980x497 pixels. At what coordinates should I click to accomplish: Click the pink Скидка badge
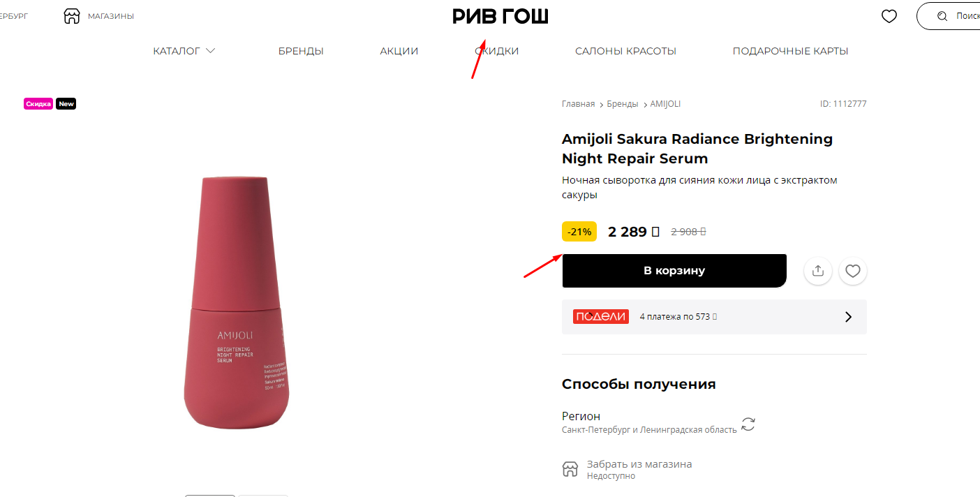38,104
